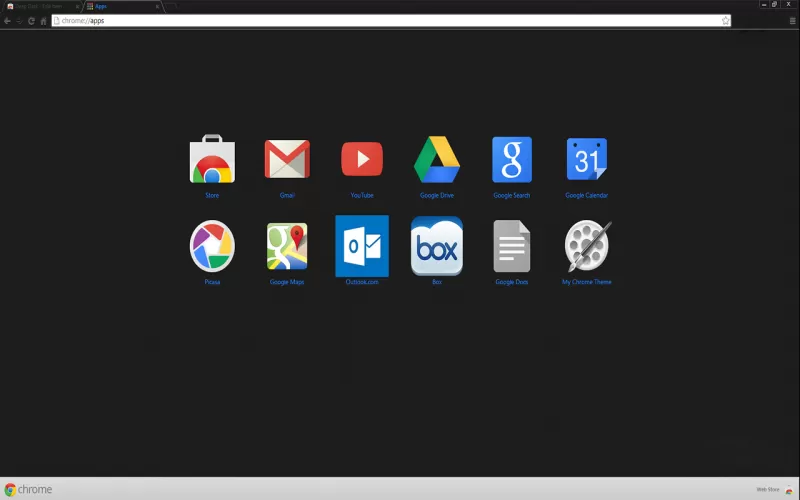Screen dimensions: 800x500
Task: Open the Chrome Web Store app
Action: tap(212, 160)
